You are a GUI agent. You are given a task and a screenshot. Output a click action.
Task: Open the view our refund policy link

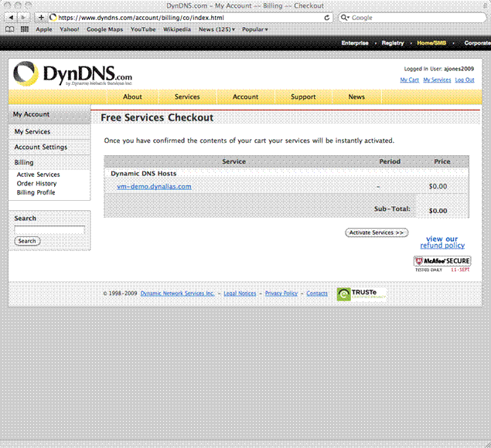pos(442,242)
